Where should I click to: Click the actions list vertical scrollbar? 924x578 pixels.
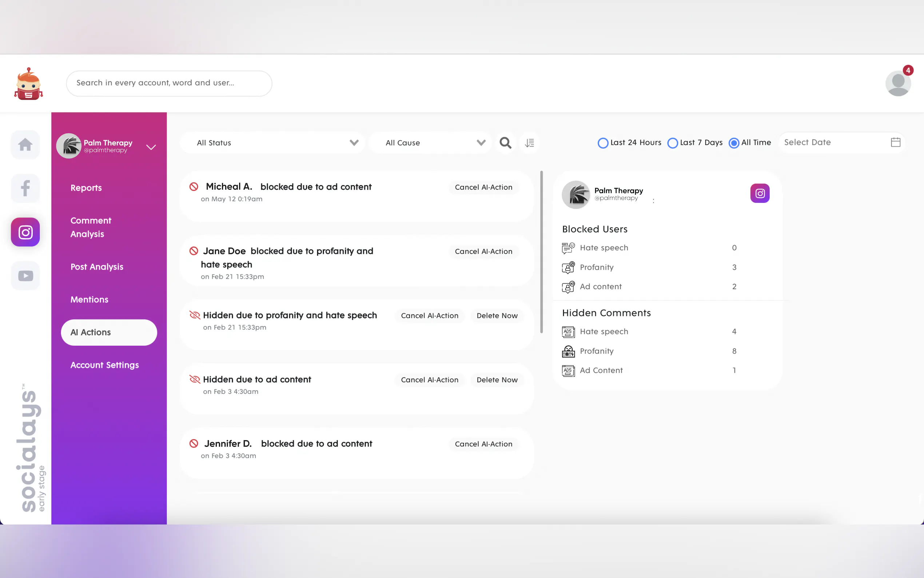[x=541, y=252]
